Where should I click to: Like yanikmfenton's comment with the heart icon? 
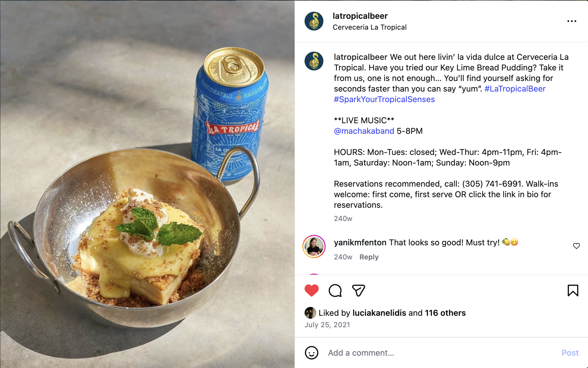577,246
